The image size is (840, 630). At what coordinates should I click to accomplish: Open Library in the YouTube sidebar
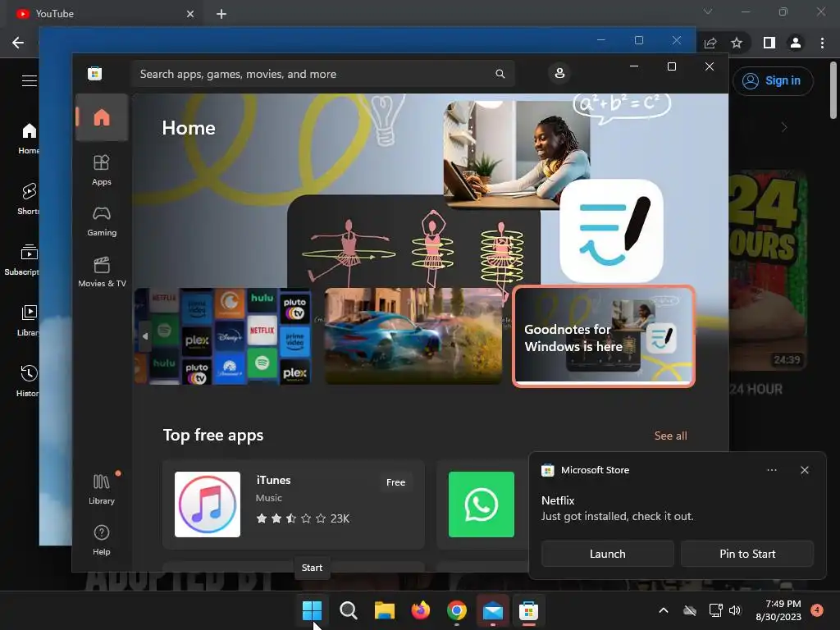tap(28, 321)
